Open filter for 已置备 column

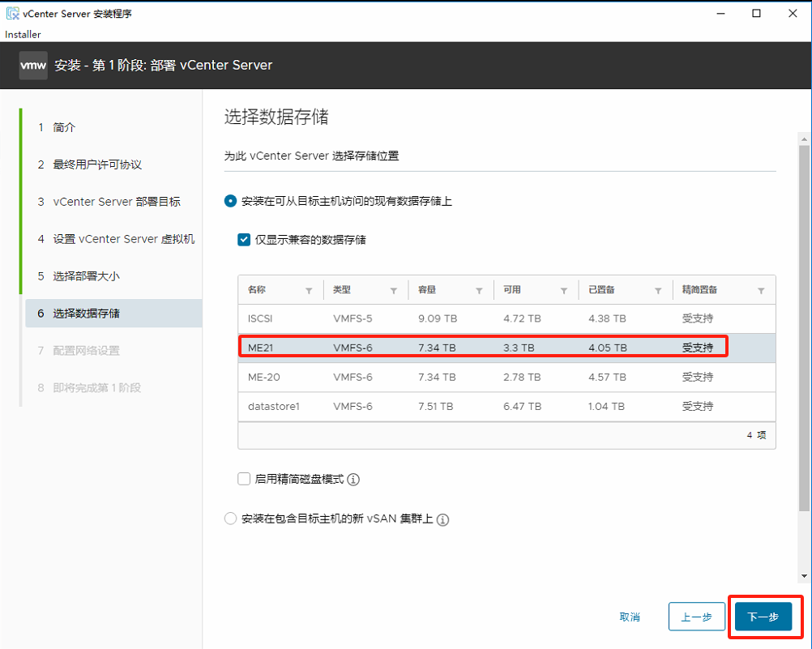point(658,291)
